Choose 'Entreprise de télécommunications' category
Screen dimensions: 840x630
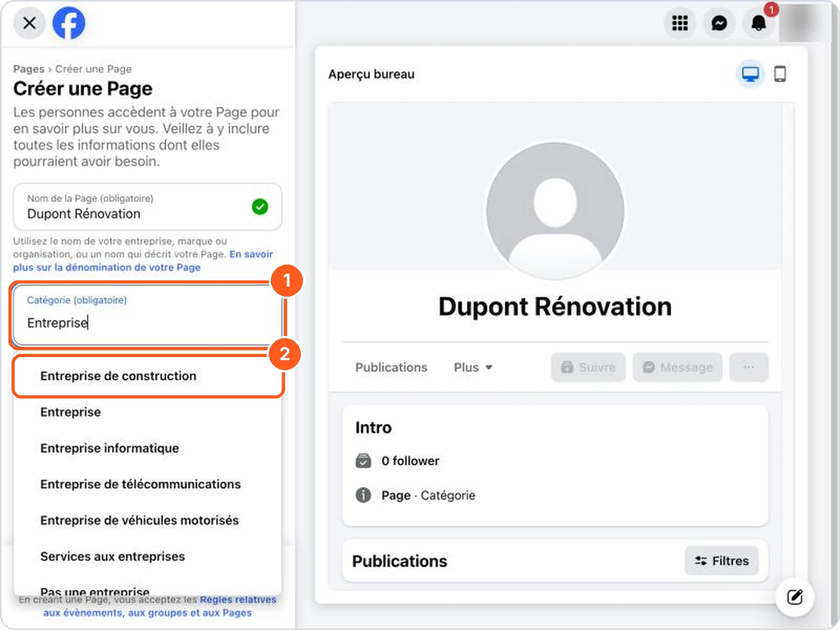[x=148, y=484]
